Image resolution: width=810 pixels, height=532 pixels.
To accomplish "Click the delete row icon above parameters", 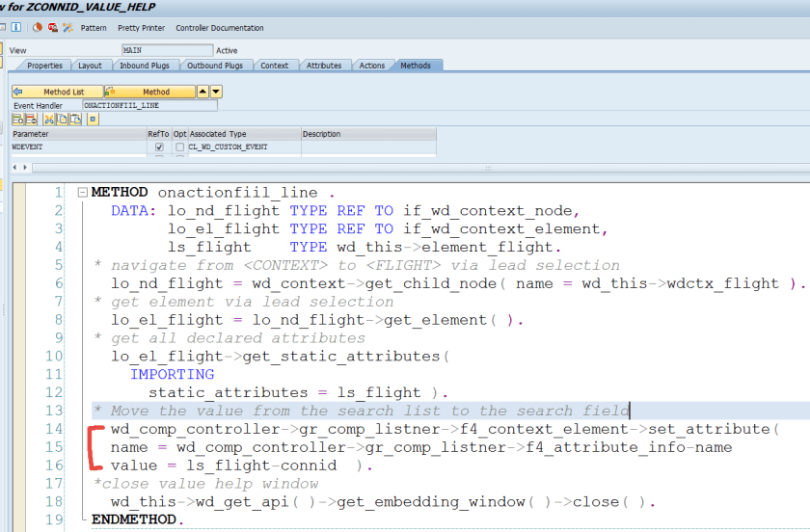I will 30,119.
